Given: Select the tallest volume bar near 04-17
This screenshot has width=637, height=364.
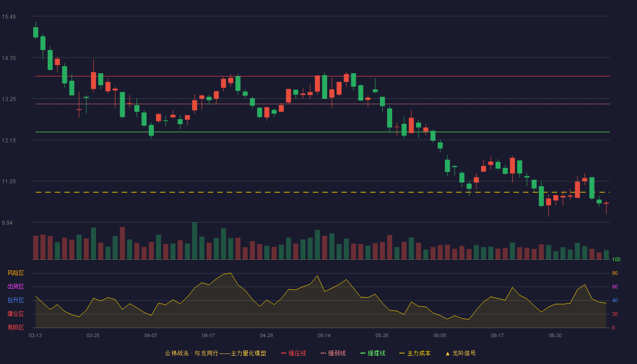Looking at the screenshot, I should click(x=194, y=241).
